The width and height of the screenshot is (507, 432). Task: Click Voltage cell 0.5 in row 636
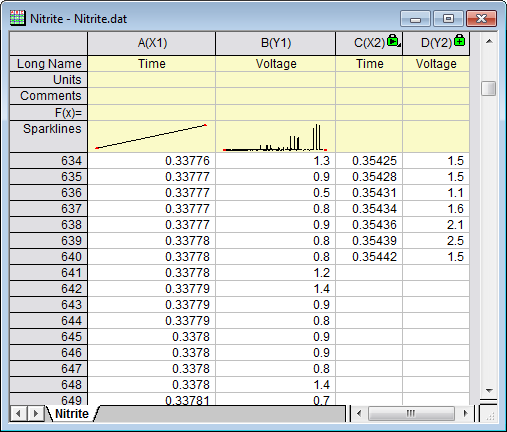276,193
